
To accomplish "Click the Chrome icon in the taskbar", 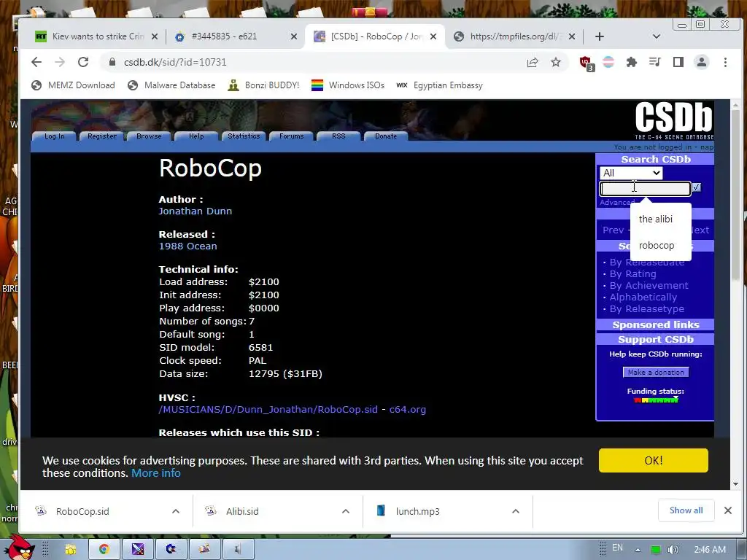I will [104, 550].
